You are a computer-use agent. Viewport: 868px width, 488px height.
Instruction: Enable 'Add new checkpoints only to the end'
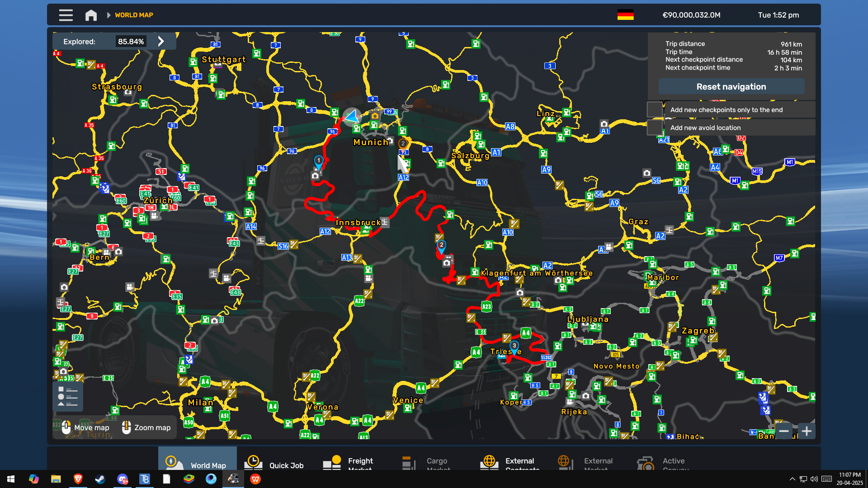[655, 110]
